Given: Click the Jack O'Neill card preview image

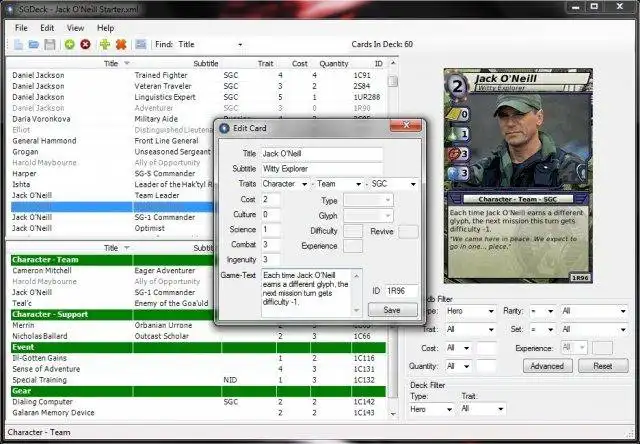Looking at the screenshot, I should (x=518, y=176).
